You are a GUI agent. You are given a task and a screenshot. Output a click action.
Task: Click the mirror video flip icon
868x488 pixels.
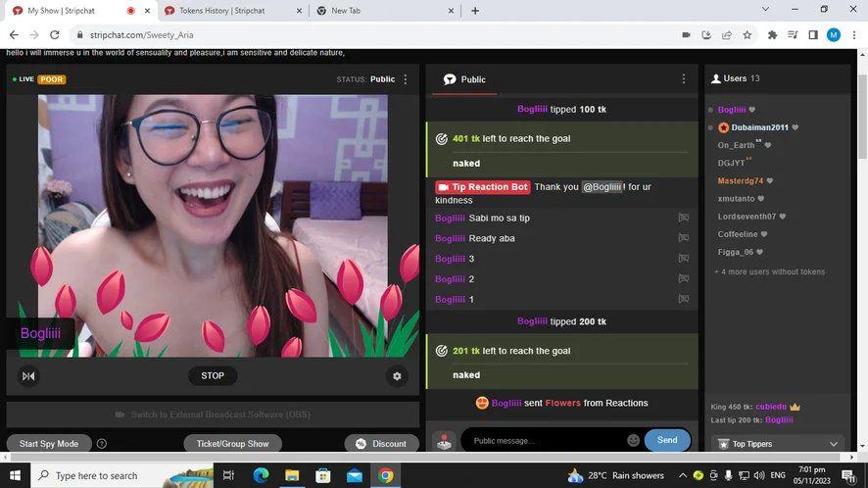pyautogui.click(x=28, y=375)
